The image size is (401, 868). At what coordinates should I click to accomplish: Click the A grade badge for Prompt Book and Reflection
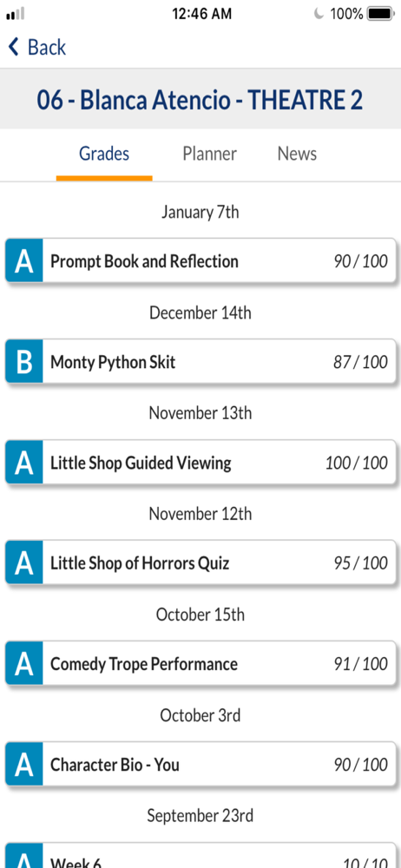[23, 260]
